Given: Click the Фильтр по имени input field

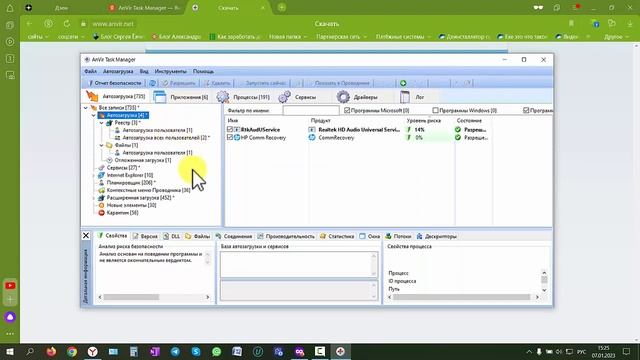Looking at the screenshot, I should tap(311, 110).
